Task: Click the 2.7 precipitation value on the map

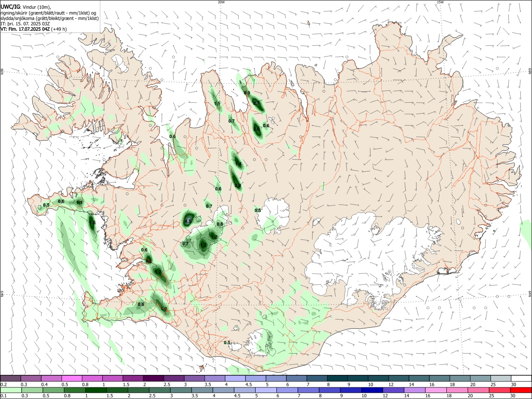Action: 256,103
